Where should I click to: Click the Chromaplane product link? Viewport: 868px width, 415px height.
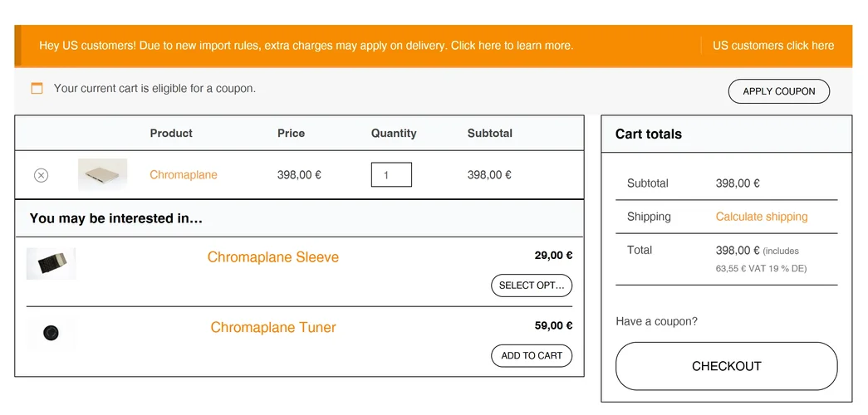(x=184, y=175)
